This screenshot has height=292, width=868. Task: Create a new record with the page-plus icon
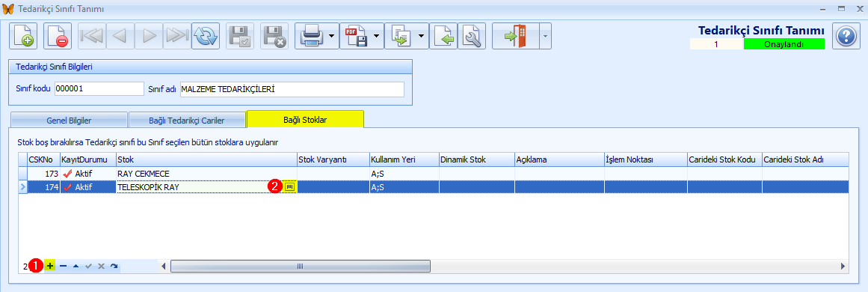(x=23, y=37)
